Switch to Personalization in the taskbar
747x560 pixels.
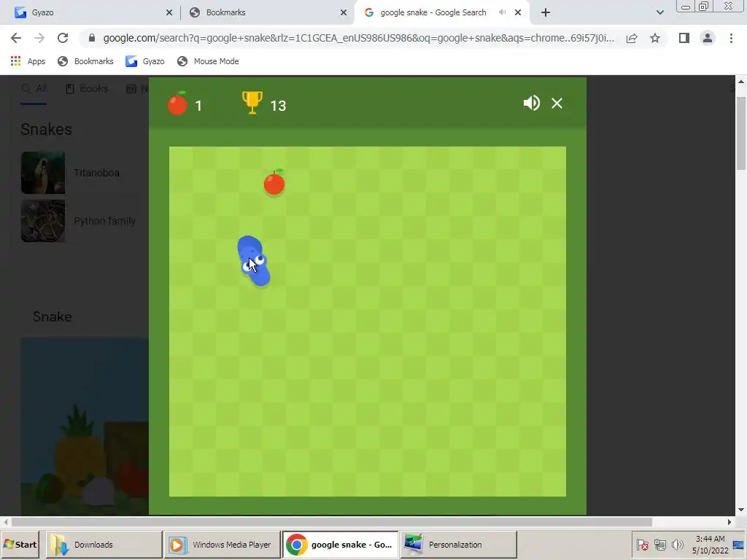[x=458, y=544]
